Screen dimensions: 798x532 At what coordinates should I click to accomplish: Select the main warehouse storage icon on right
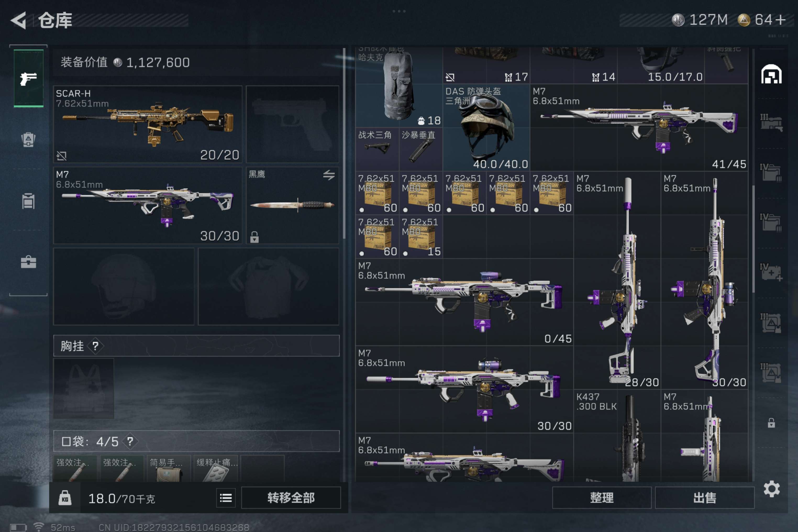[771, 74]
